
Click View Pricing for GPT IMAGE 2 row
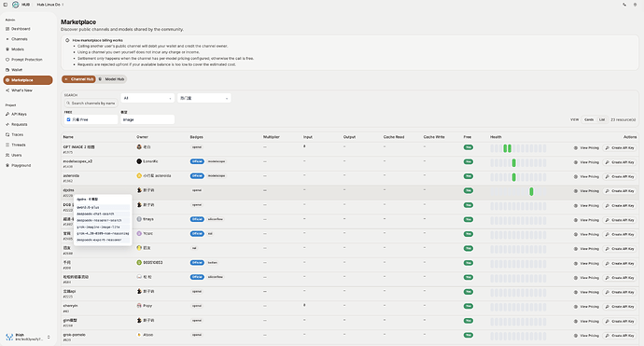(x=586, y=147)
